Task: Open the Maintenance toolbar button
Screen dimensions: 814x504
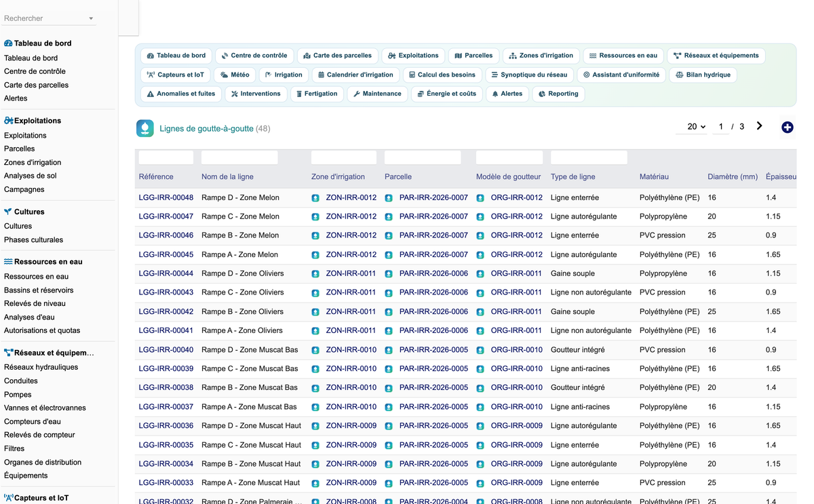Action: coord(377,94)
